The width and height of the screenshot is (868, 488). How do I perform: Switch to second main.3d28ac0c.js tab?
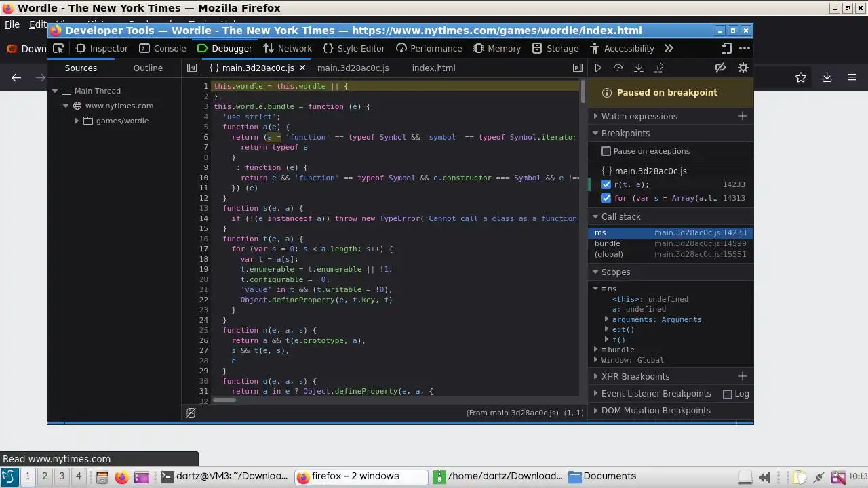click(353, 68)
